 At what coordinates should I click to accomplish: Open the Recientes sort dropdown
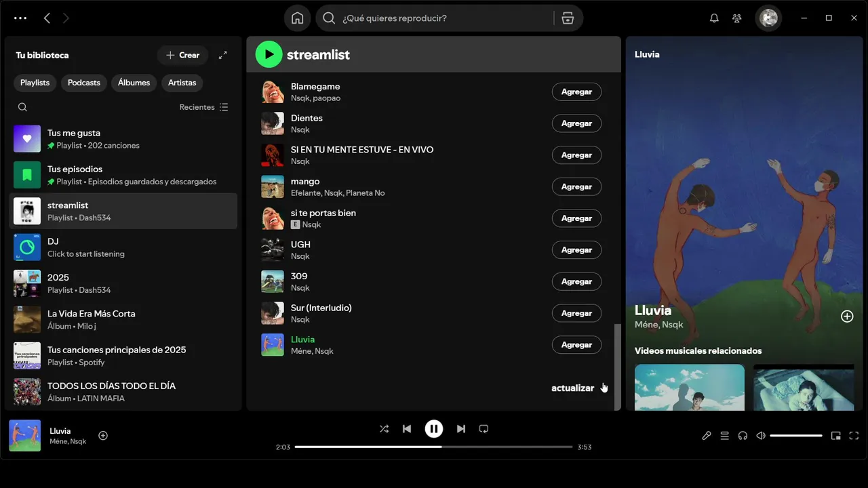203,107
